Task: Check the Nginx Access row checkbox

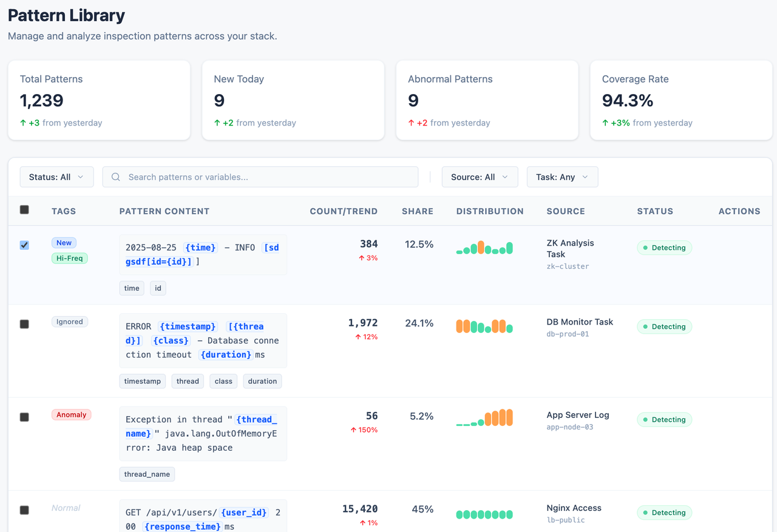Action: [24, 510]
